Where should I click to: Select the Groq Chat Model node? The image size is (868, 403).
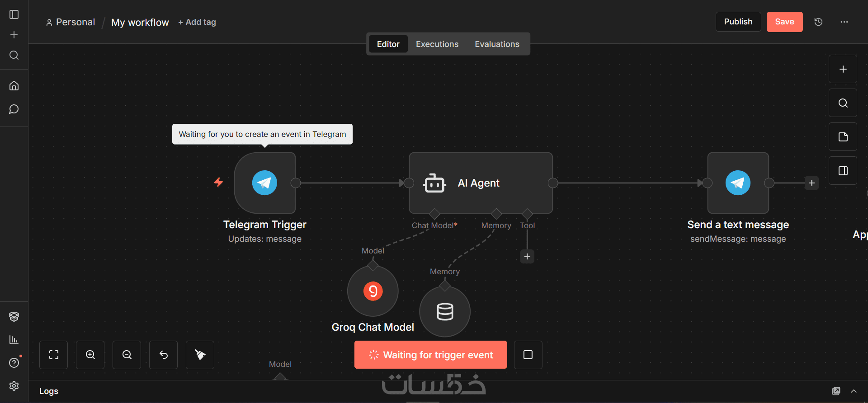[373, 291]
